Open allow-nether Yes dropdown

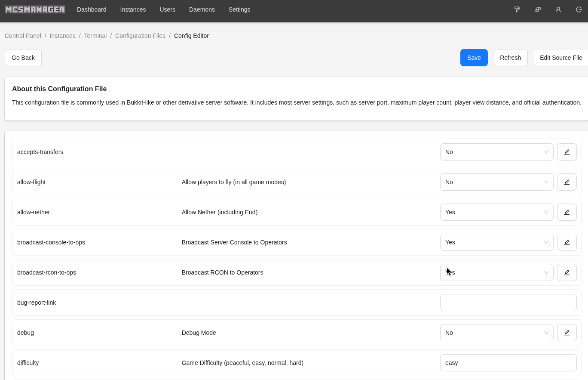pos(497,212)
